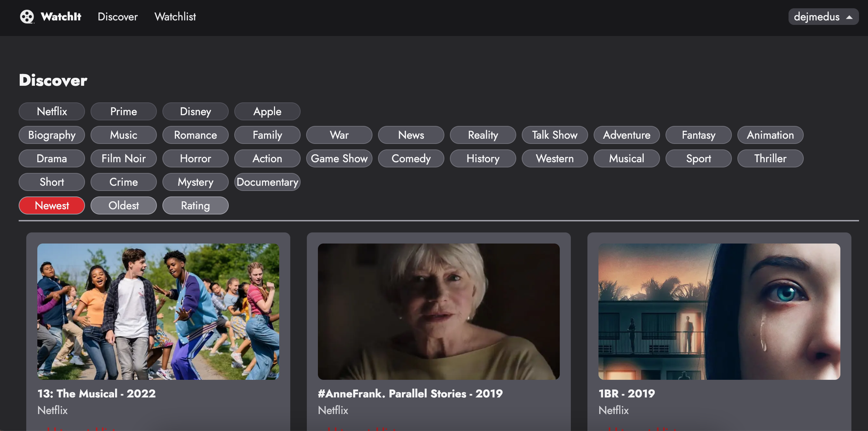Open the Watchlist page
The width and height of the screenshot is (868, 431).
[x=175, y=17]
